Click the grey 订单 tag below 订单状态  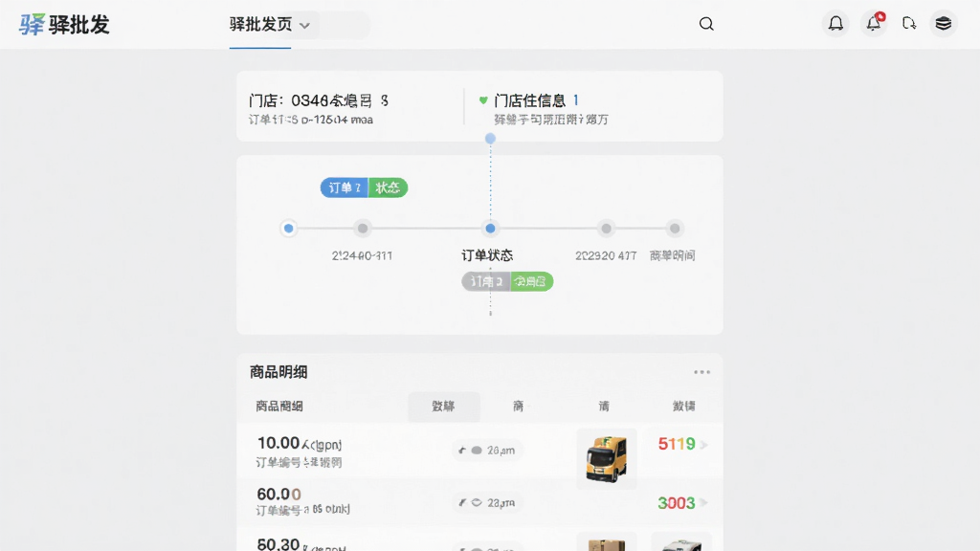coord(486,282)
